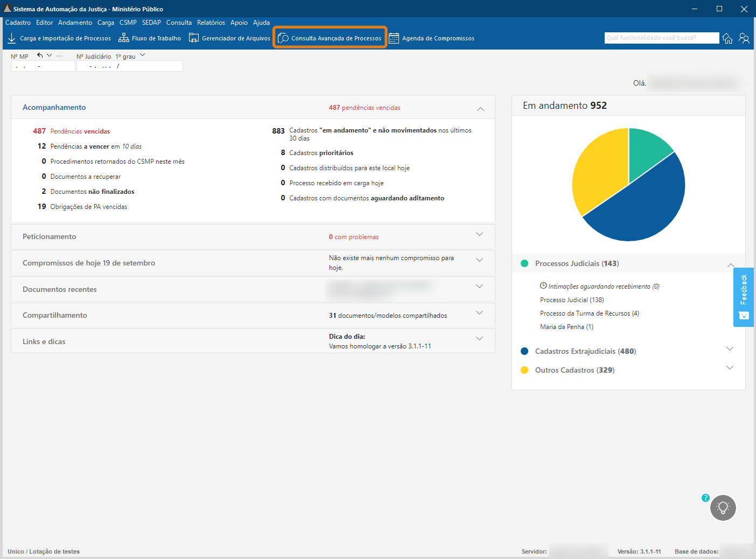Click the Carga e Importação de Processos download icon
Image resolution: width=756 pixels, height=559 pixels.
11,38
